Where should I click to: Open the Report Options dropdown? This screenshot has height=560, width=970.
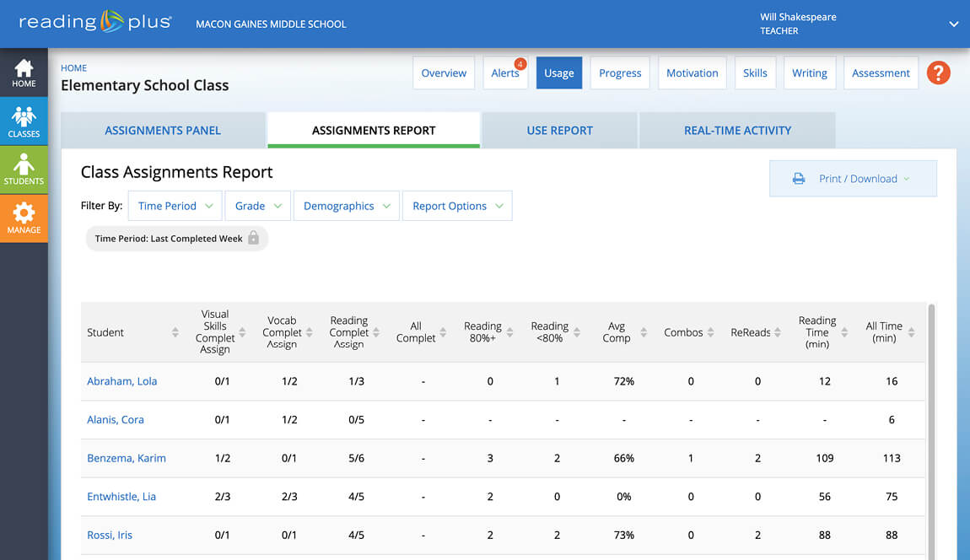[457, 206]
